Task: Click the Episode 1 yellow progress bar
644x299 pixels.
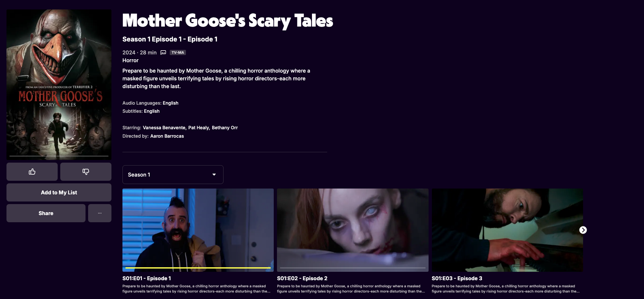Action: [x=198, y=268]
